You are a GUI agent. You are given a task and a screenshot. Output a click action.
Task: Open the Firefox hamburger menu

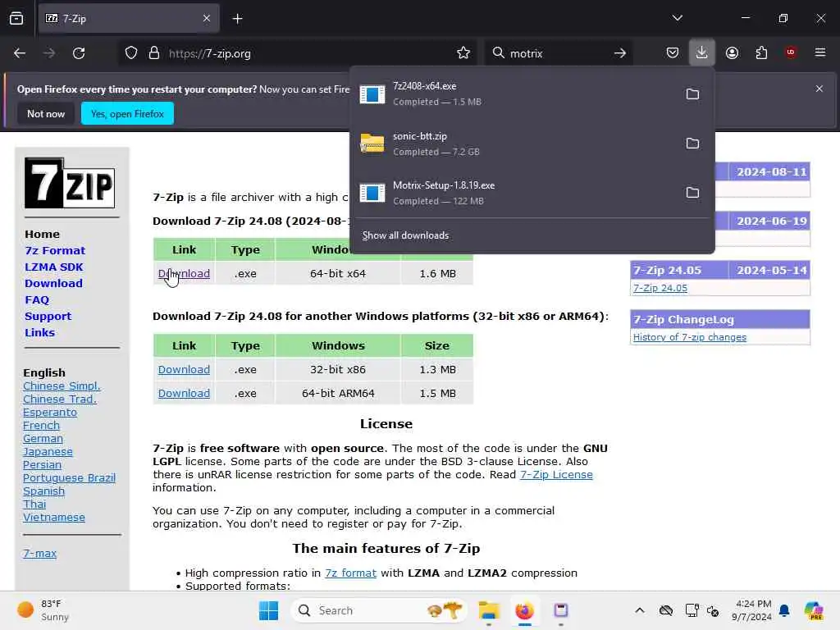click(820, 52)
